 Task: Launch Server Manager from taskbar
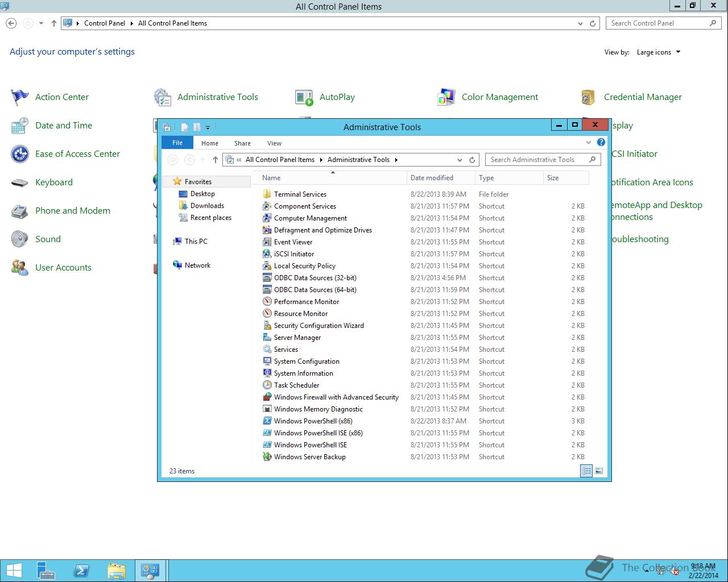[46, 571]
